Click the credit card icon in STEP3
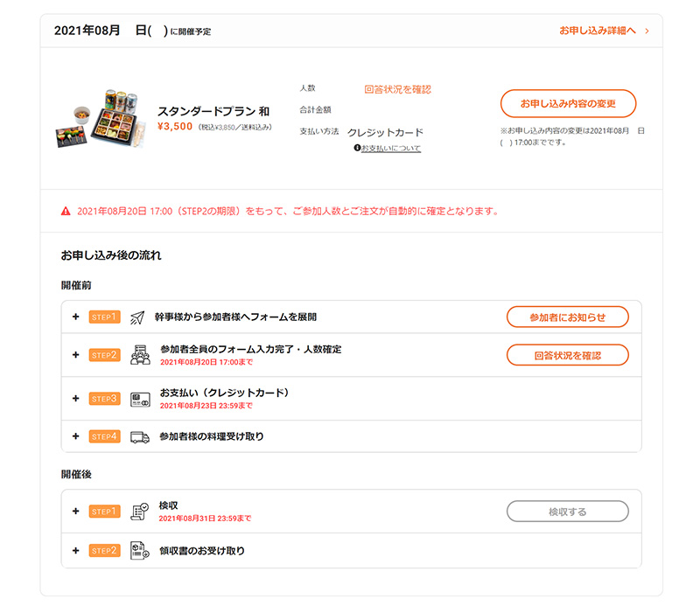700x613 pixels. [x=139, y=399]
